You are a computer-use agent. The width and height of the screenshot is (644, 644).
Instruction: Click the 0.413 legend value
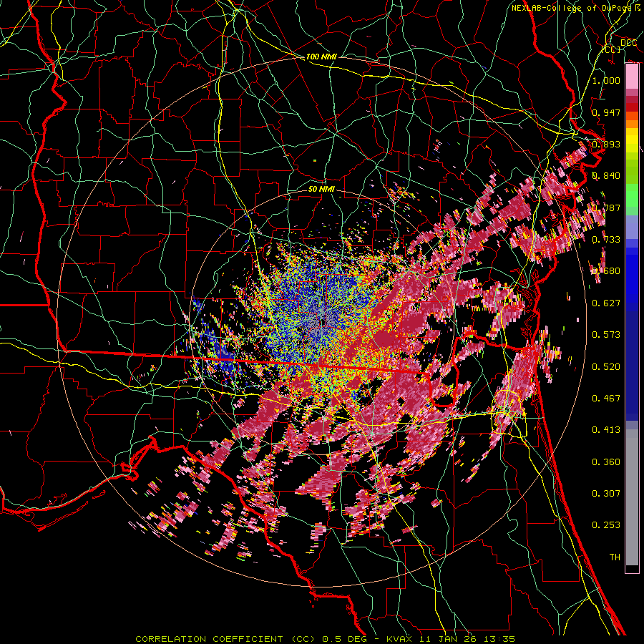(x=606, y=429)
